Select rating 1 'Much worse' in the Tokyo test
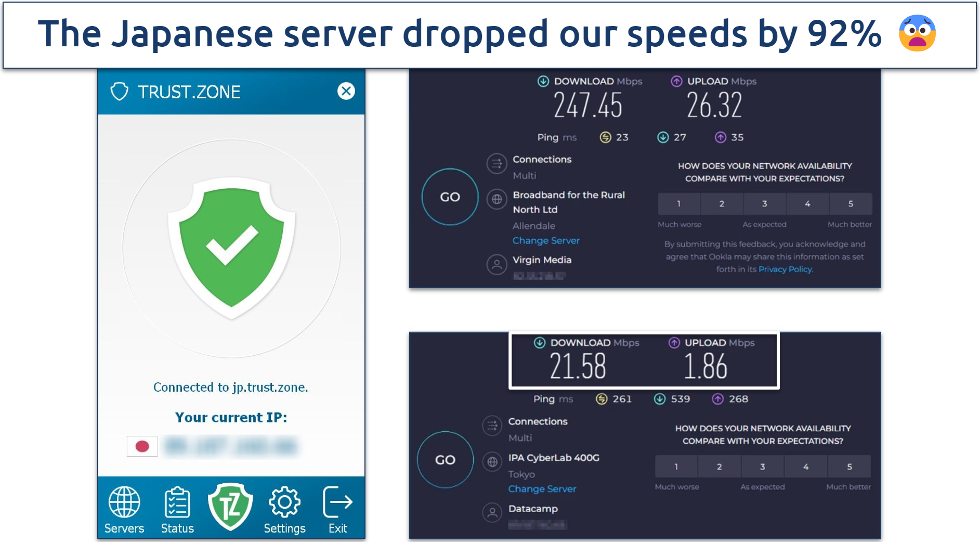 click(x=676, y=467)
